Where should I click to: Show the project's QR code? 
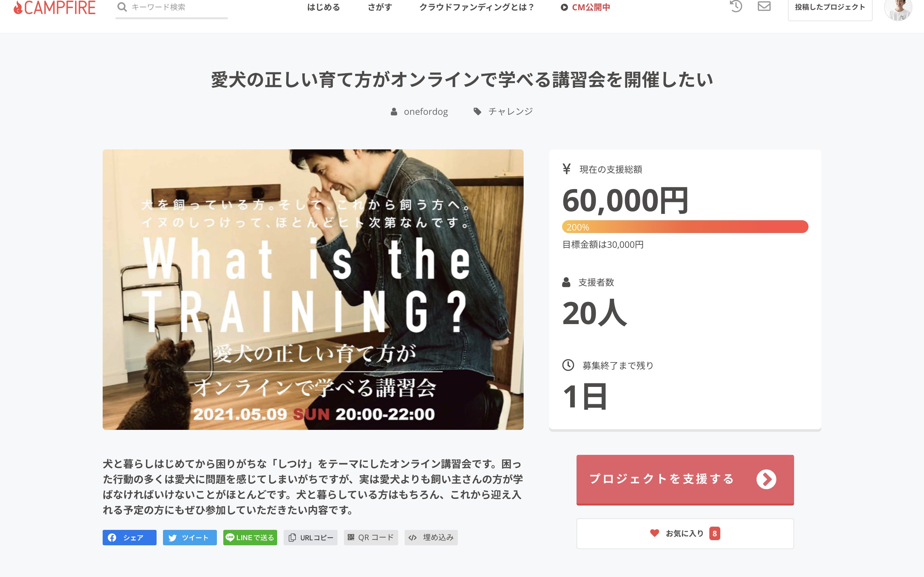[x=371, y=537]
